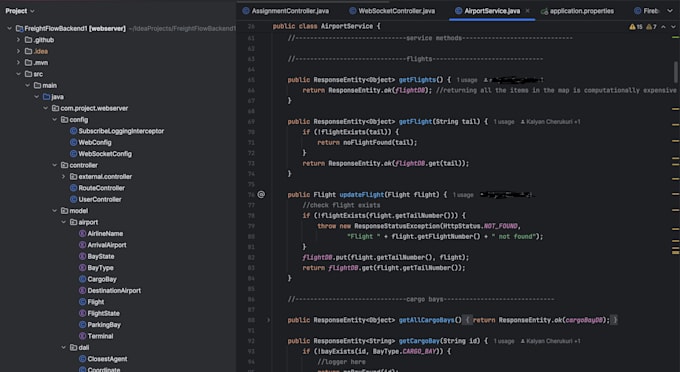Click the '1 usage' hint next to getCargoBay
This screenshot has width=680, height=372.
coord(503,341)
